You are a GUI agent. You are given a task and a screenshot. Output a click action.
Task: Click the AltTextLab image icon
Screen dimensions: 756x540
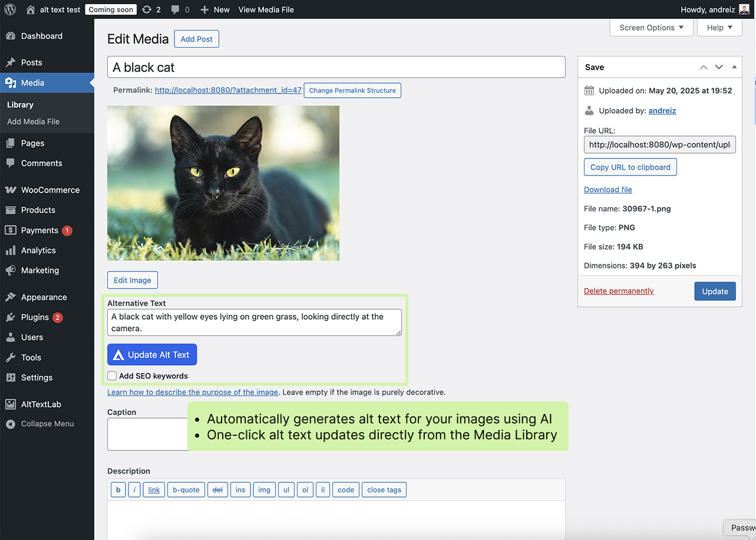coord(11,405)
